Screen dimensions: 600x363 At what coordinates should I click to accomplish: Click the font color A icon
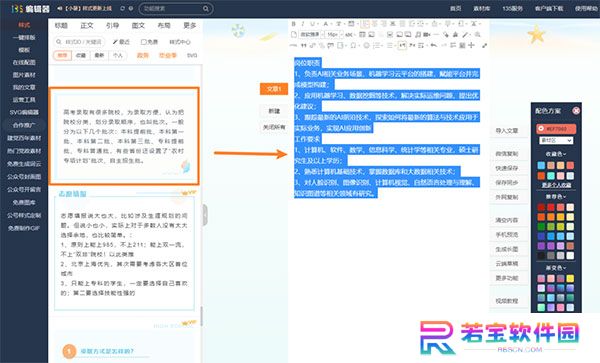[325, 24]
